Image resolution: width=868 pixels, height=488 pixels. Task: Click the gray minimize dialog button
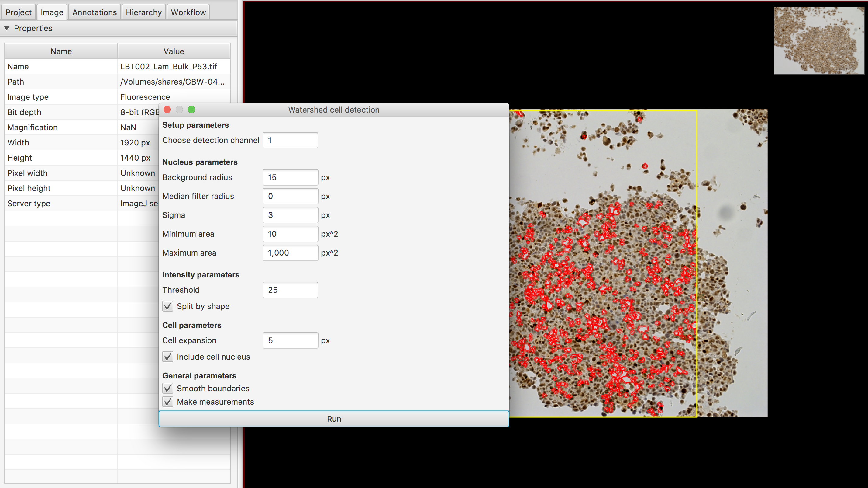click(x=179, y=110)
